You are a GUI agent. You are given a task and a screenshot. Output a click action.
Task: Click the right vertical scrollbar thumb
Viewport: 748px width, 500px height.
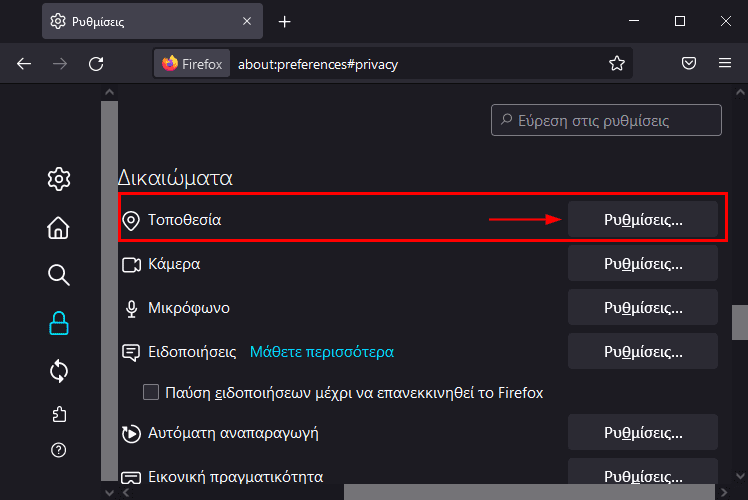(740, 322)
